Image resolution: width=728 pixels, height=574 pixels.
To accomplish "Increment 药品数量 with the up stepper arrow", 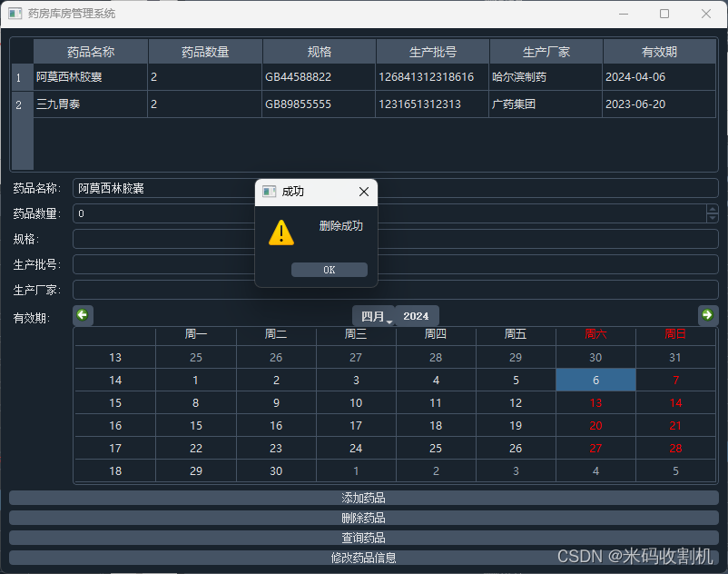I will click(711, 208).
